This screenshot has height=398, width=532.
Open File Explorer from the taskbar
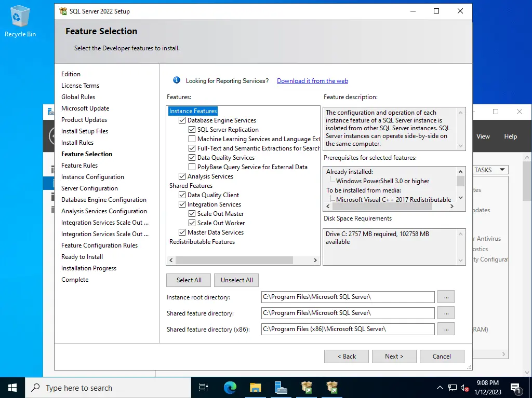click(255, 388)
